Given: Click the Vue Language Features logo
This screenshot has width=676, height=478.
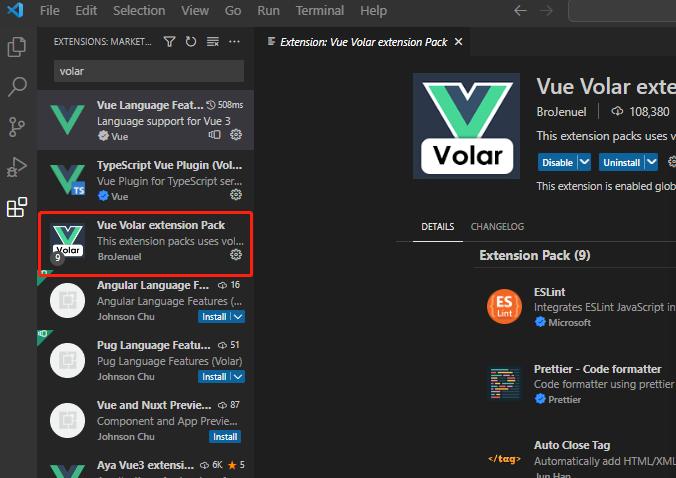Looking at the screenshot, I should point(67,120).
